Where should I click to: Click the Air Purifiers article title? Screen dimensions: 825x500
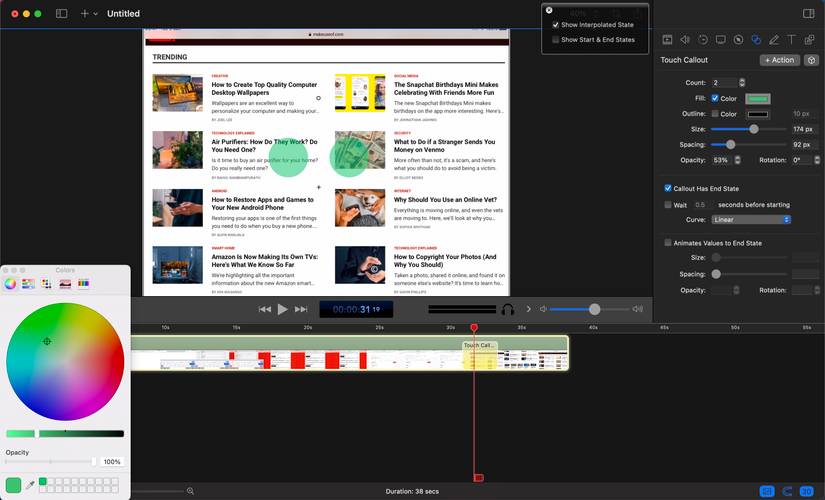(x=264, y=146)
